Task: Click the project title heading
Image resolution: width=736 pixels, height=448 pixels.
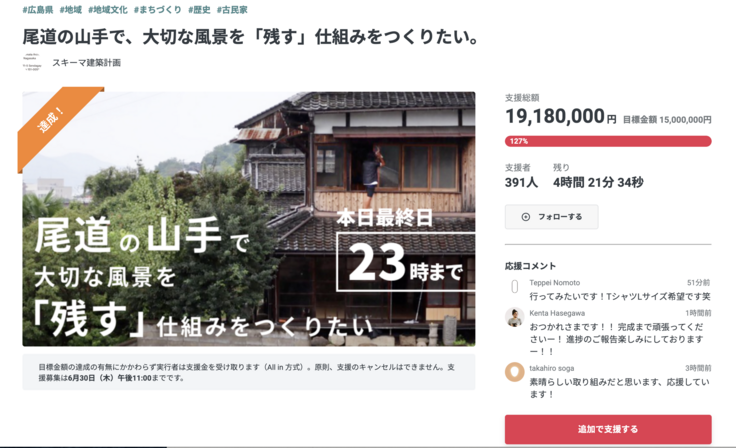Action: click(x=251, y=37)
